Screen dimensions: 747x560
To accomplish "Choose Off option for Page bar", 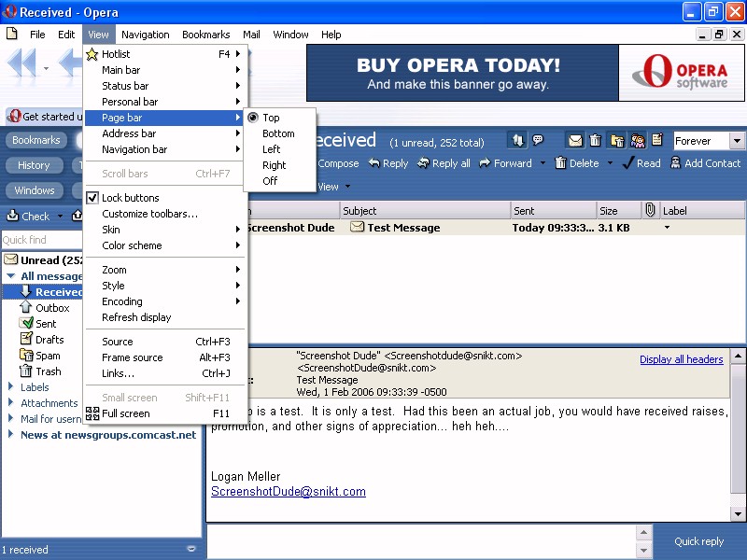I will pyautogui.click(x=270, y=181).
